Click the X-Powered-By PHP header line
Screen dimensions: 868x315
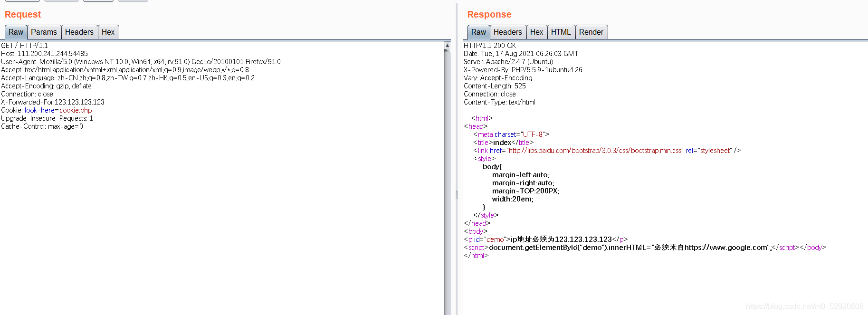(x=523, y=70)
